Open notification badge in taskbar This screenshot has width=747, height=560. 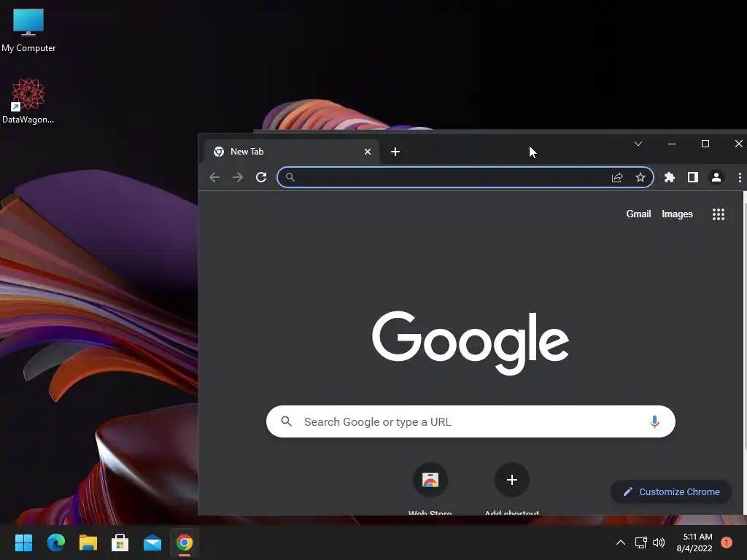pyautogui.click(x=726, y=542)
